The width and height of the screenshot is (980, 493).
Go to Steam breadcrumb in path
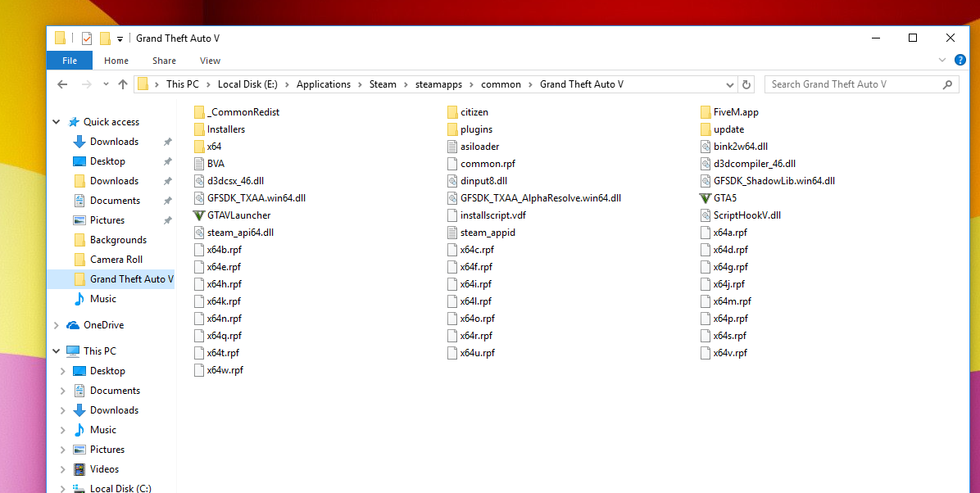click(383, 84)
